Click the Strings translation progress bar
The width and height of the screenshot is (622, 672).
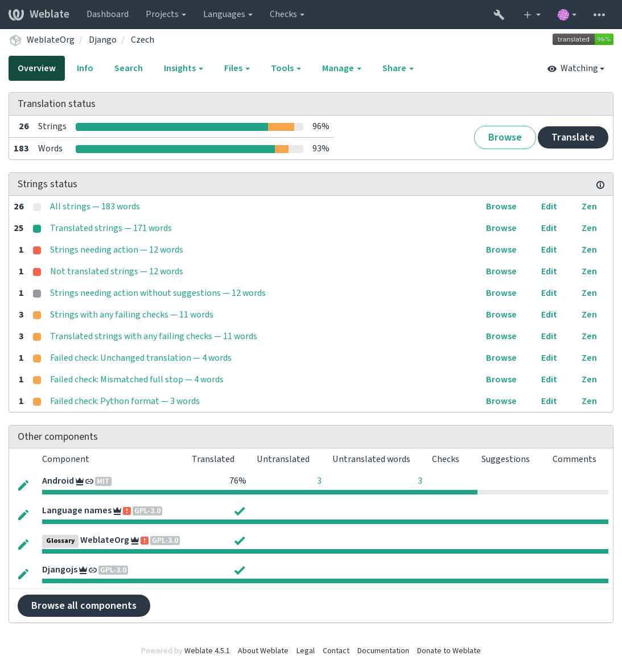tap(190, 127)
